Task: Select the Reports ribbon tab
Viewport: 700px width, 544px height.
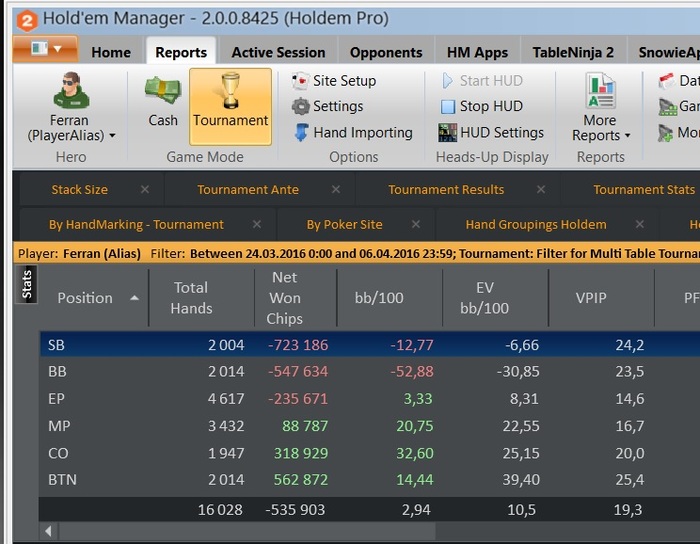Action: 181,53
